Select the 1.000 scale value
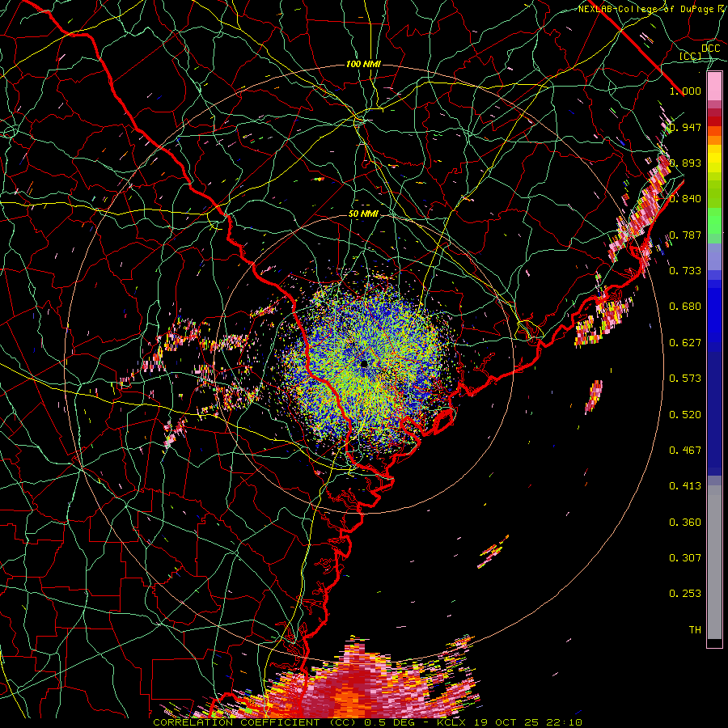 (685, 91)
